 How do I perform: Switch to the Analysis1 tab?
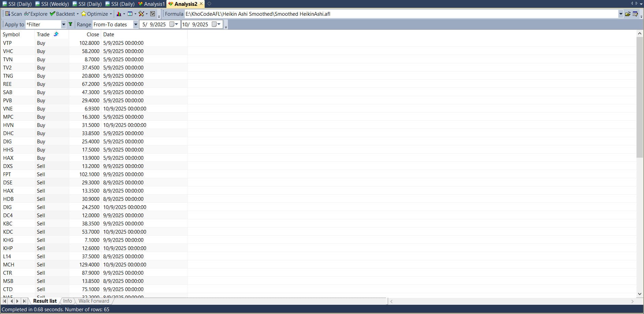[x=152, y=4]
